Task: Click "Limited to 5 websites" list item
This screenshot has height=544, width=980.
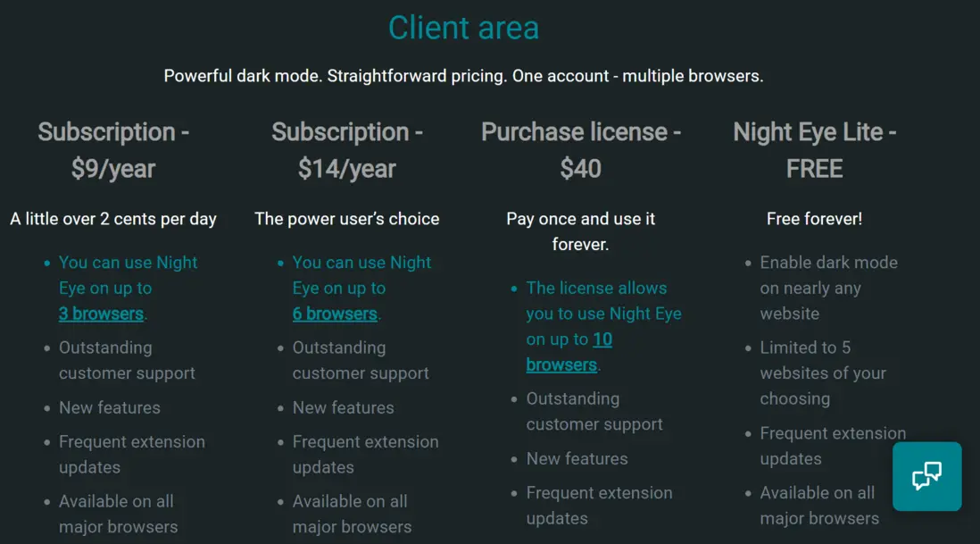Action: [822, 372]
